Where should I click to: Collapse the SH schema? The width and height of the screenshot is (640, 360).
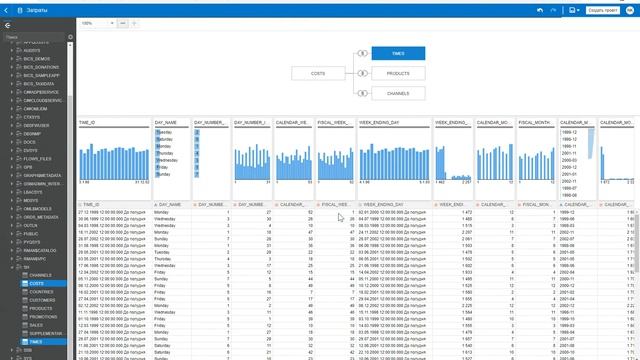[11, 267]
